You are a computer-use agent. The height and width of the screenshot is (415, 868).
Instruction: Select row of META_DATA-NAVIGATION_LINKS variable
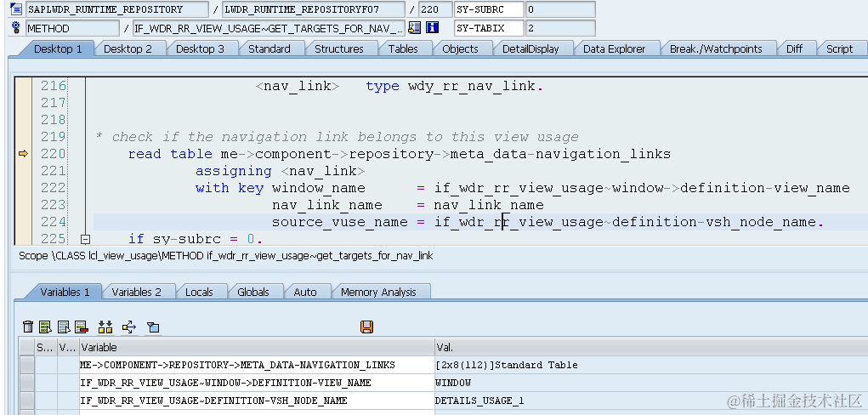[26, 365]
